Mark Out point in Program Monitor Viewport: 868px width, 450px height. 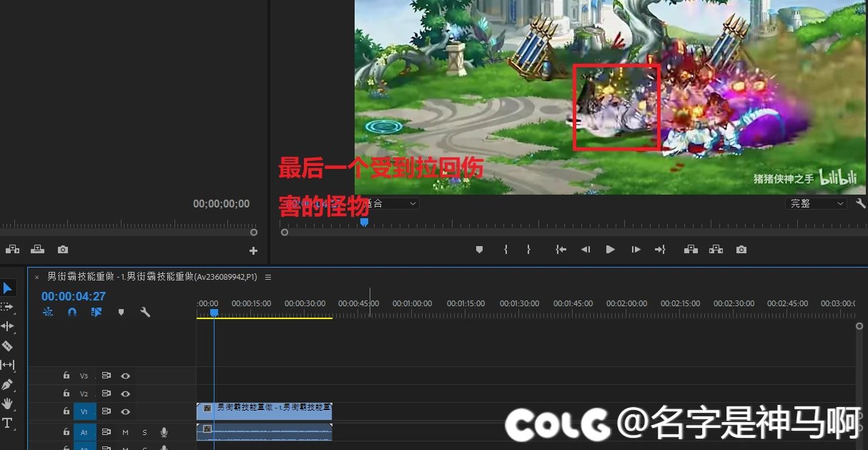(x=528, y=250)
